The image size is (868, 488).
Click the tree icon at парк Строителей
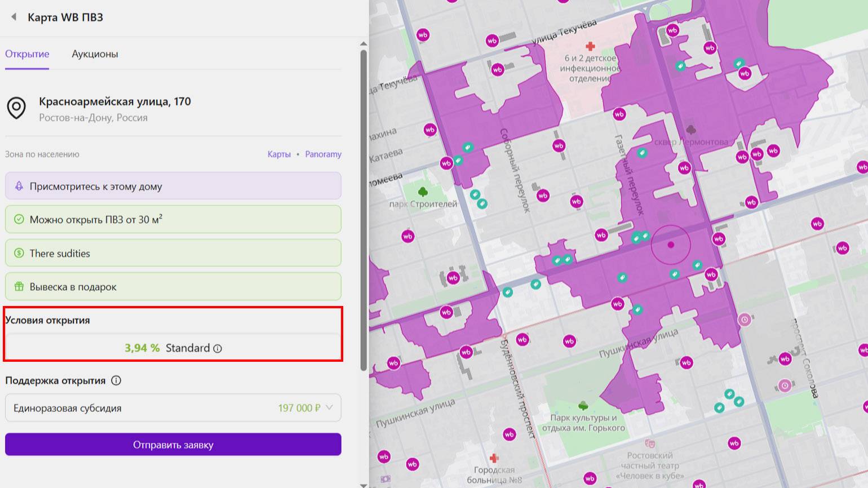coord(423,193)
